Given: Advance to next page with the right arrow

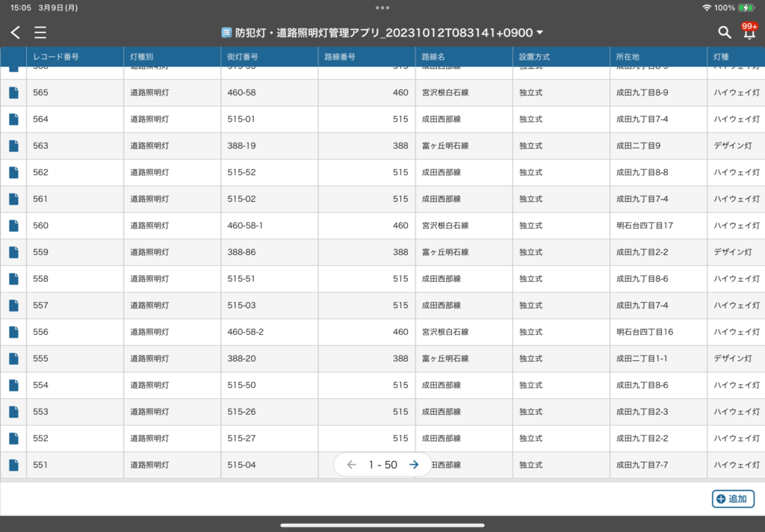Looking at the screenshot, I should point(413,464).
